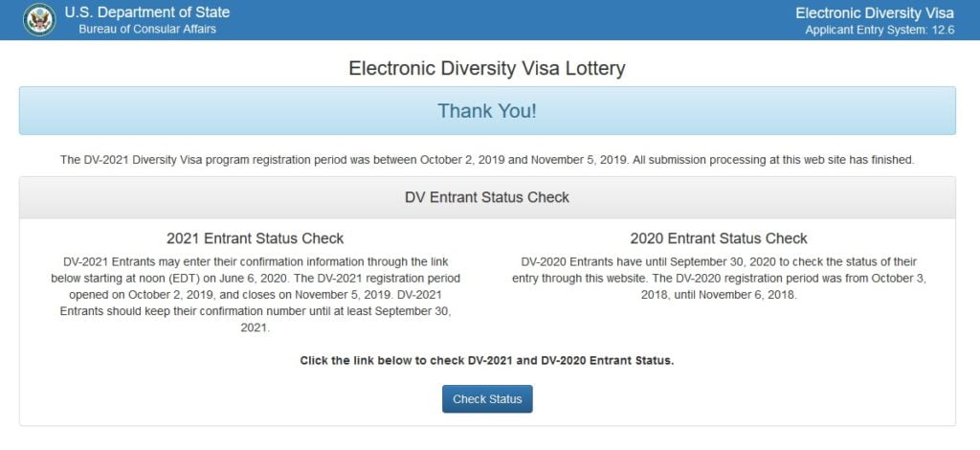This screenshot has width=980, height=450.
Task: Click the DV-2021 Entrants confirmation information paragraph
Action: (255, 294)
